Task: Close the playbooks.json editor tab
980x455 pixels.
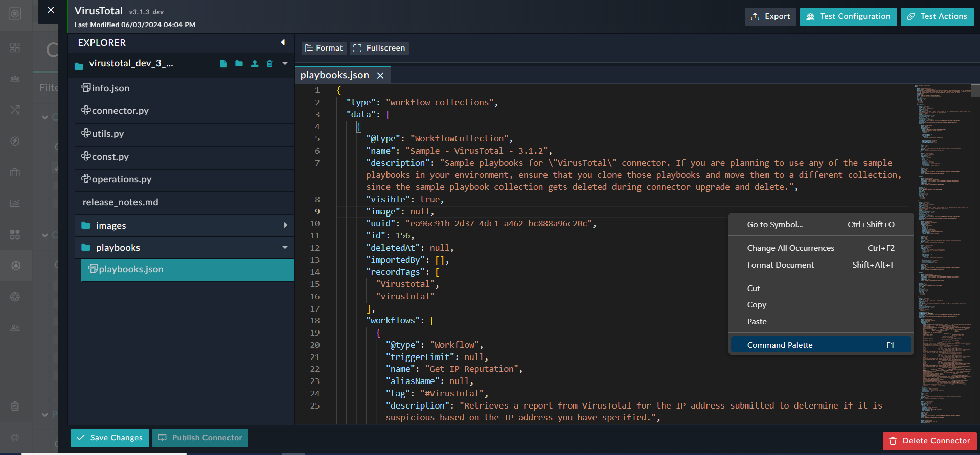Action: pos(380,76)
